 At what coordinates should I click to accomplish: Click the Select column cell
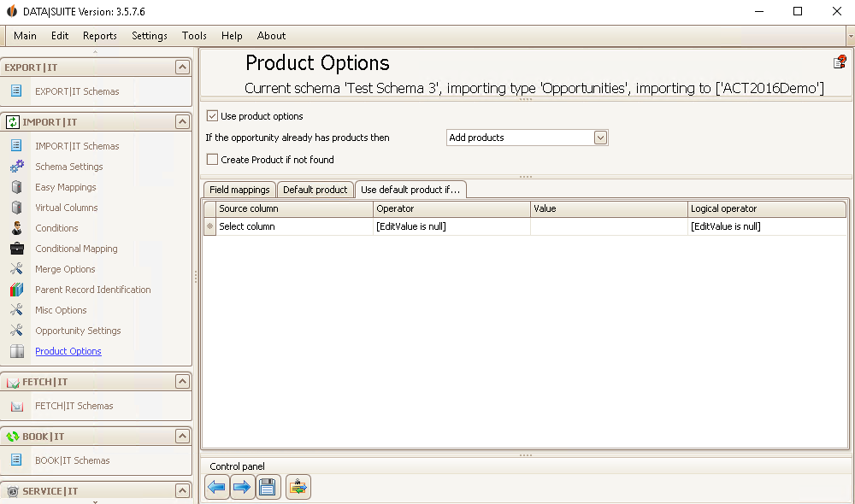294,226
